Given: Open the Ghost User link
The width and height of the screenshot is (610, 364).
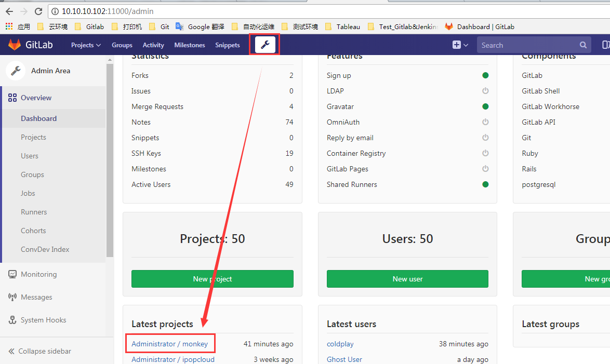Looking at the screenshot, I should tap(344, 359).
